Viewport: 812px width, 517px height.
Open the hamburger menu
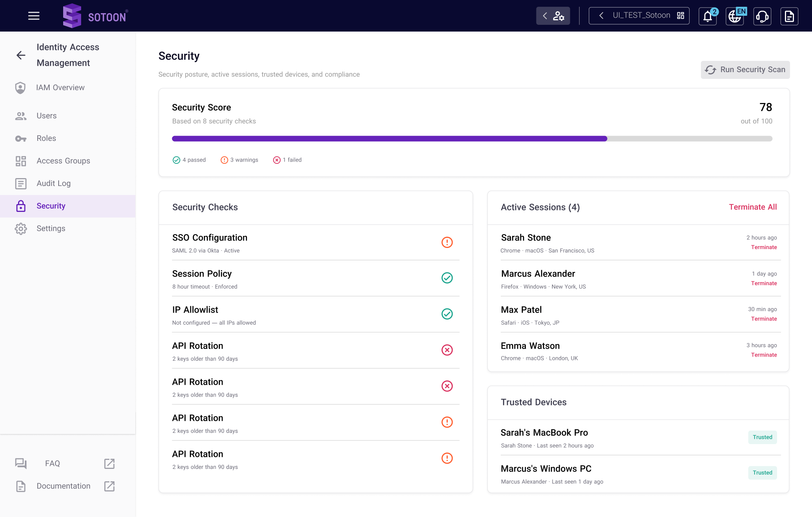[34, 16]
